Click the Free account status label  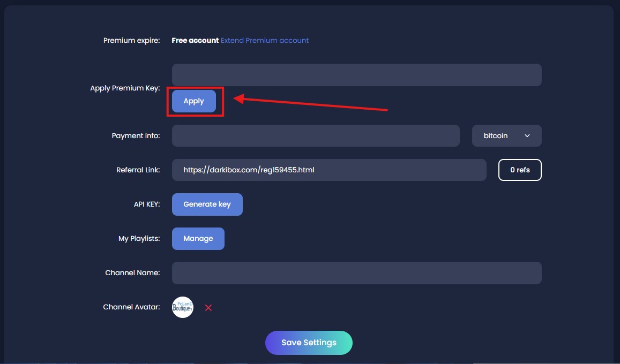click(194, 40)
